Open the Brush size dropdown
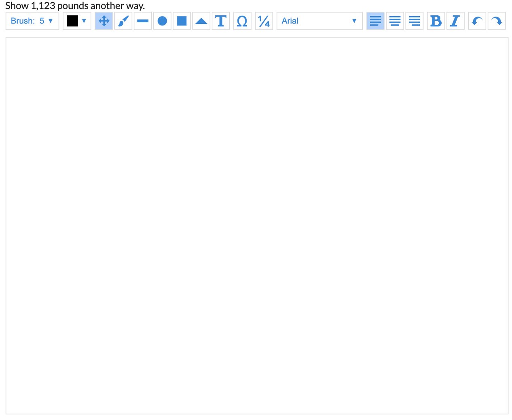This screenshot has width=512, height=420. coord(32,21)
